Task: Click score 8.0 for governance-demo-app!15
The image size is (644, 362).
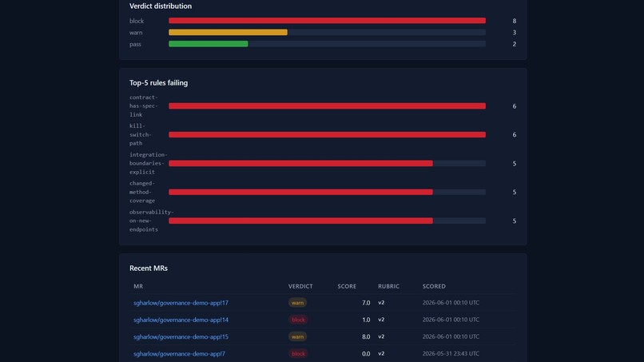Action: (x=366, y=336)
